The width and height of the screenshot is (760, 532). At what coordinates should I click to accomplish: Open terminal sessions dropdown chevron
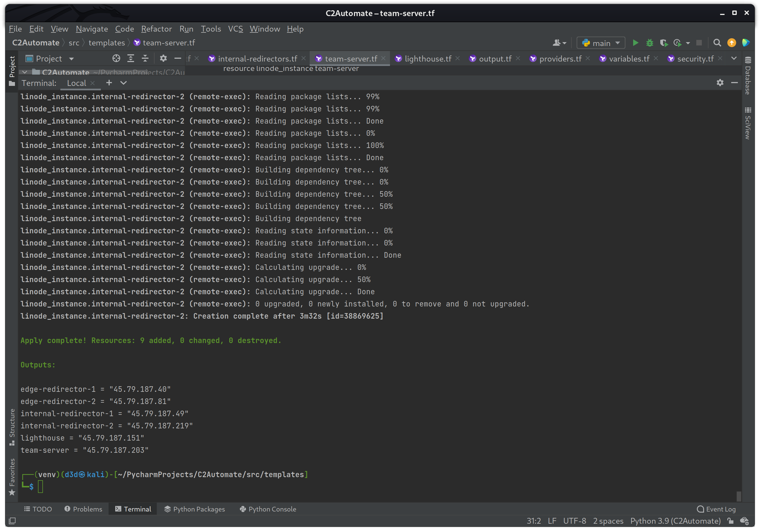click(124, 83)
